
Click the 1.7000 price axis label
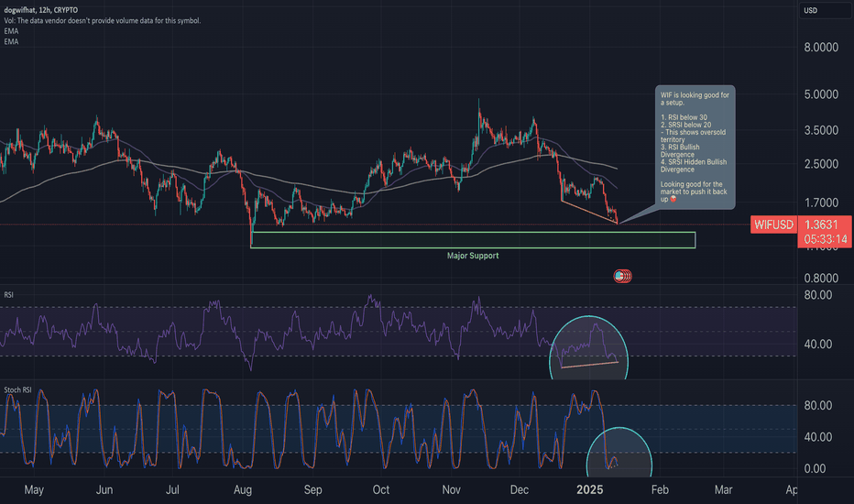[x=821, y=203]
